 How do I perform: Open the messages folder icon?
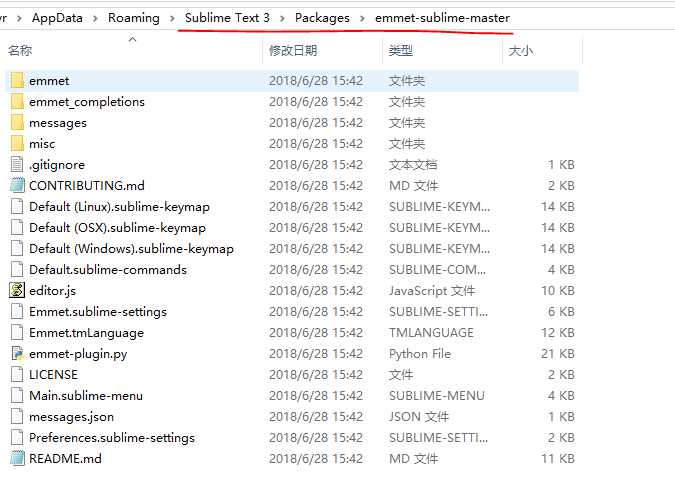point(17,123)
